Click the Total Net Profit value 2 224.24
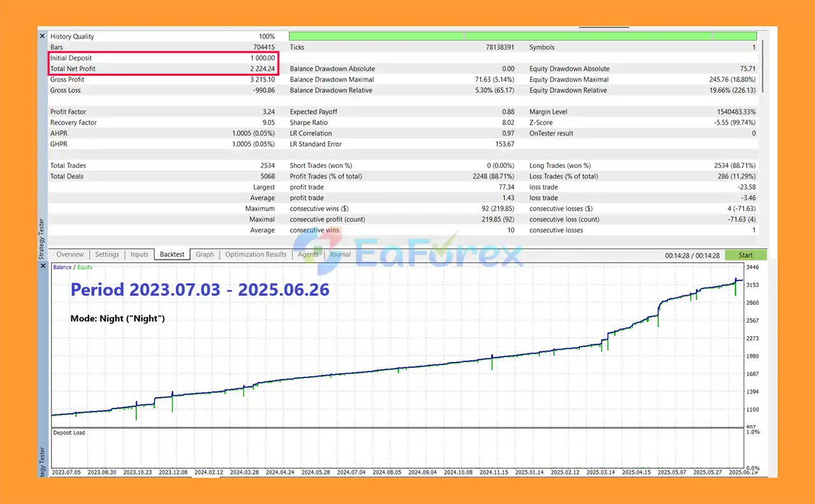 pyautogui.click(x=262, y=69)
